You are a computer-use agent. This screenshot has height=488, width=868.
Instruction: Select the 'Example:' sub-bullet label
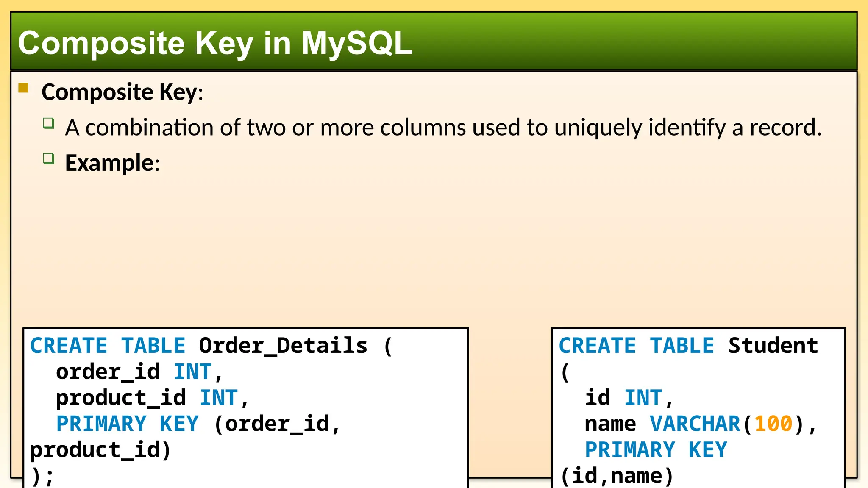click(x=112, y=163)
